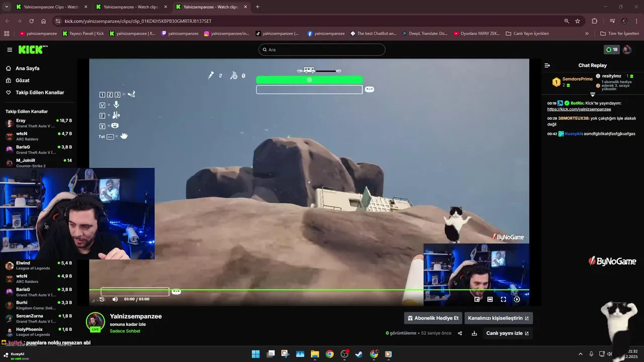Download the clip
Screen dimensions: 644x362
tap(474, 333)
